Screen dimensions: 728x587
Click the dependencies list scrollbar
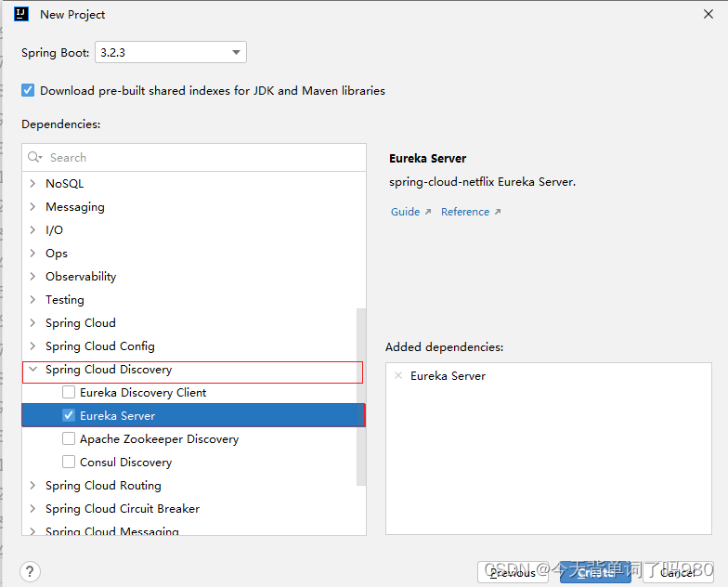pyautogui.click(x=360, y=398)
